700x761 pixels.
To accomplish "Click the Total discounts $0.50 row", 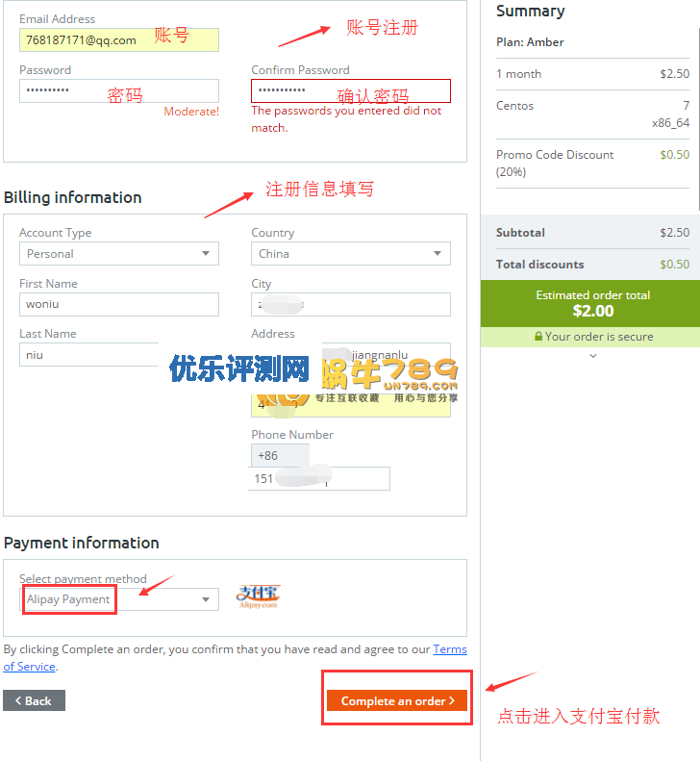I will pos(592,264).
